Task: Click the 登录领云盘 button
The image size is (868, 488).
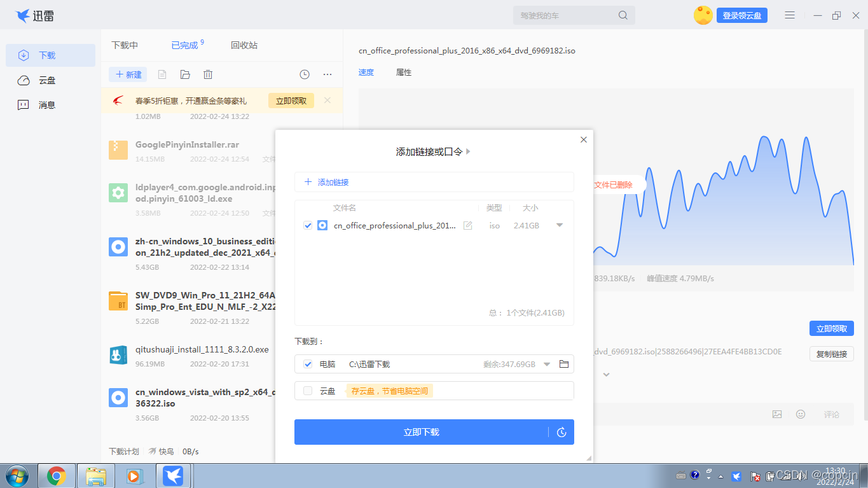Action: [x=742, y=15]
